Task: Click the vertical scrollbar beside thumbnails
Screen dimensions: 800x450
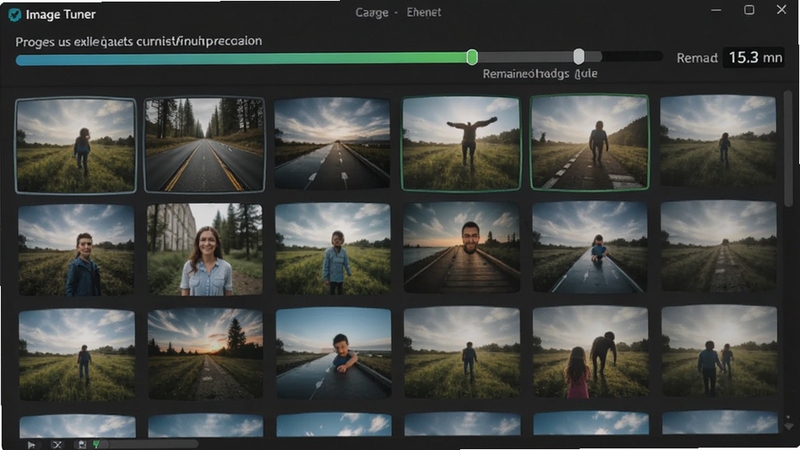Action: pyautogui.click(x=788, y=149)
